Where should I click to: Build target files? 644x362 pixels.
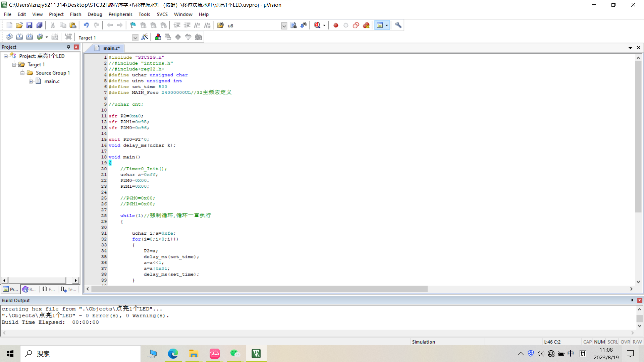pos(19,37)
